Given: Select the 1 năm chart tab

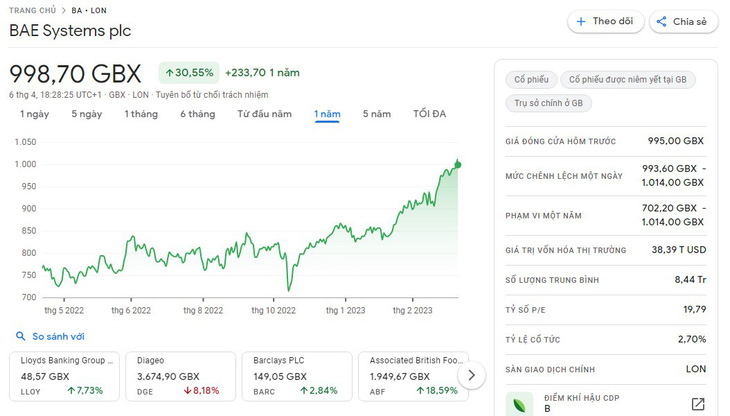Looking at the screenshot, I should (327, 114).
